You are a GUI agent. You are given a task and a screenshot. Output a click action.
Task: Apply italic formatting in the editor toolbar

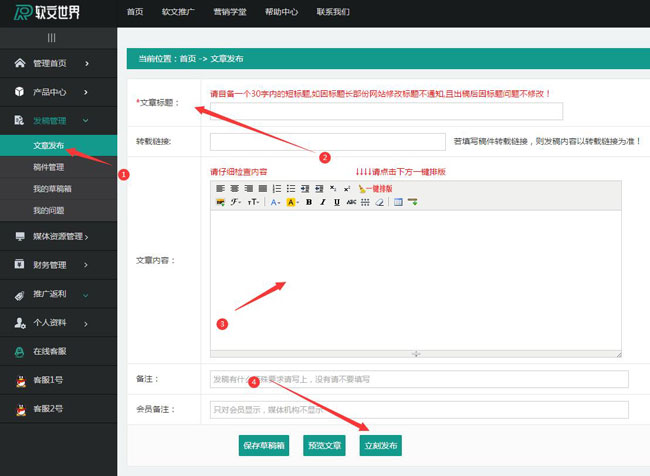pos(323,202)
